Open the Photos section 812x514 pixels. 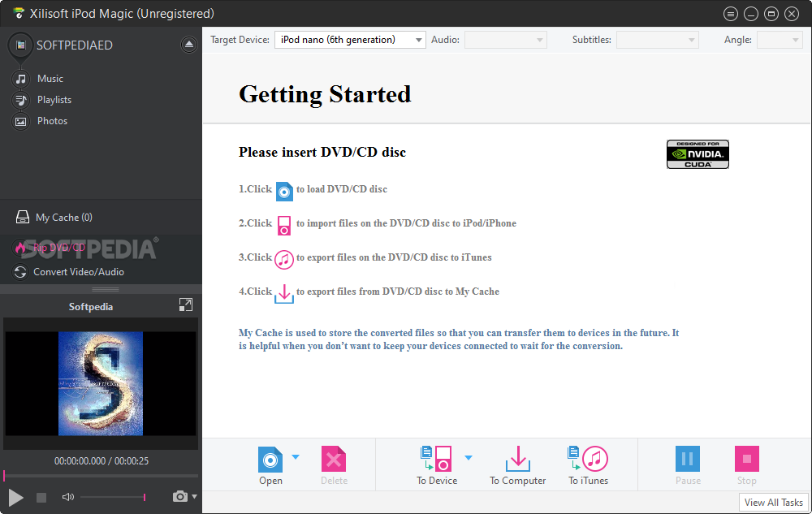click(x=52, y=121)
